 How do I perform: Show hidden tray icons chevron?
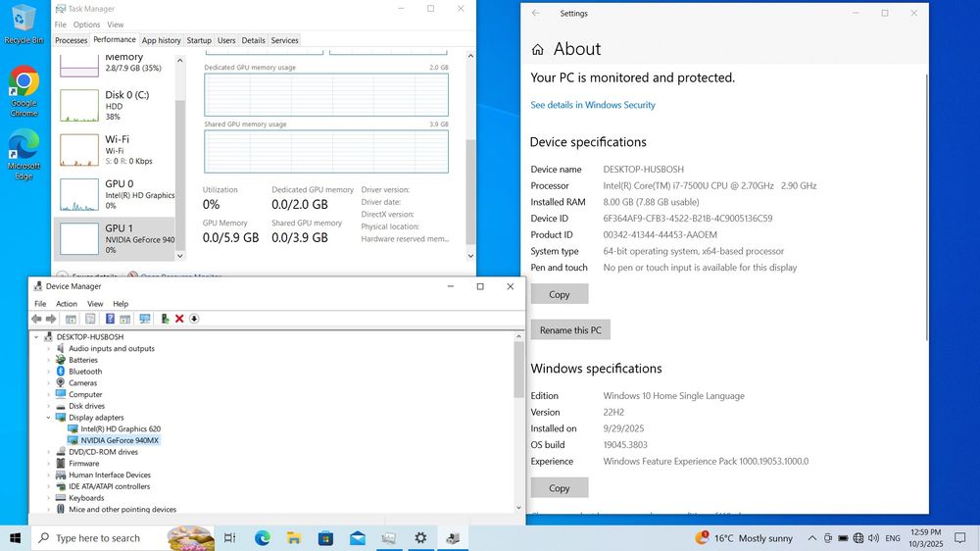click(x=811, y=538)
